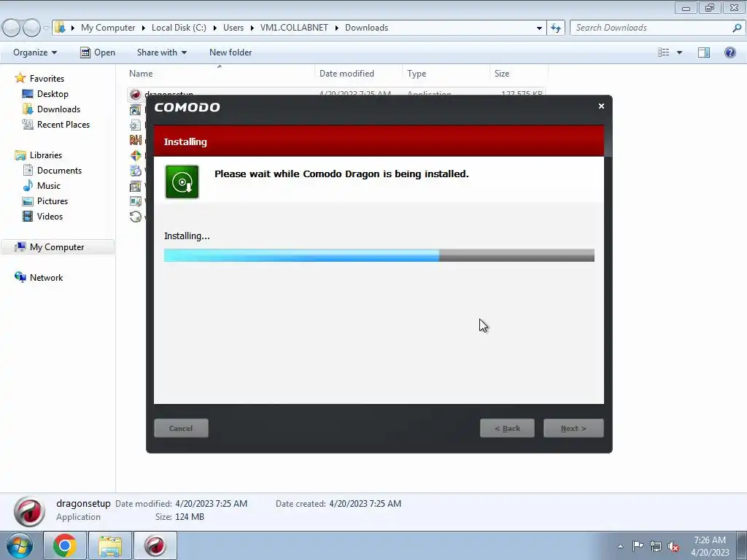The width and height of the screenshot is (747, 560).
Task: Click the Explorer back navigation button
Action: pyautogui.click(x=11, y=28)
